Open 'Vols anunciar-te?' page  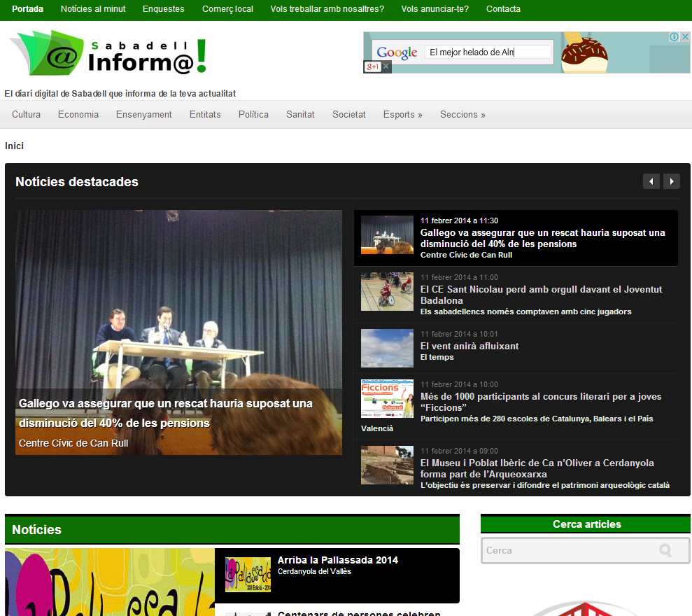[435, 9]
